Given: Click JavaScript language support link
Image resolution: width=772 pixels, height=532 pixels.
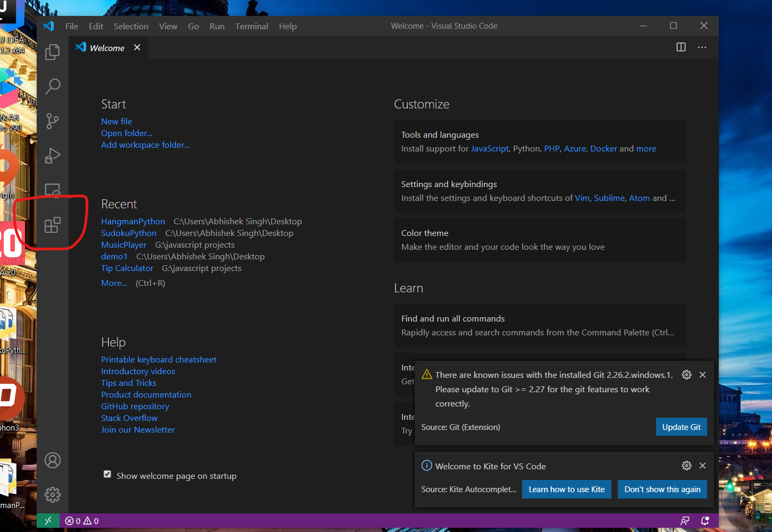Looking at the screenshot, I should click(490, 148).
